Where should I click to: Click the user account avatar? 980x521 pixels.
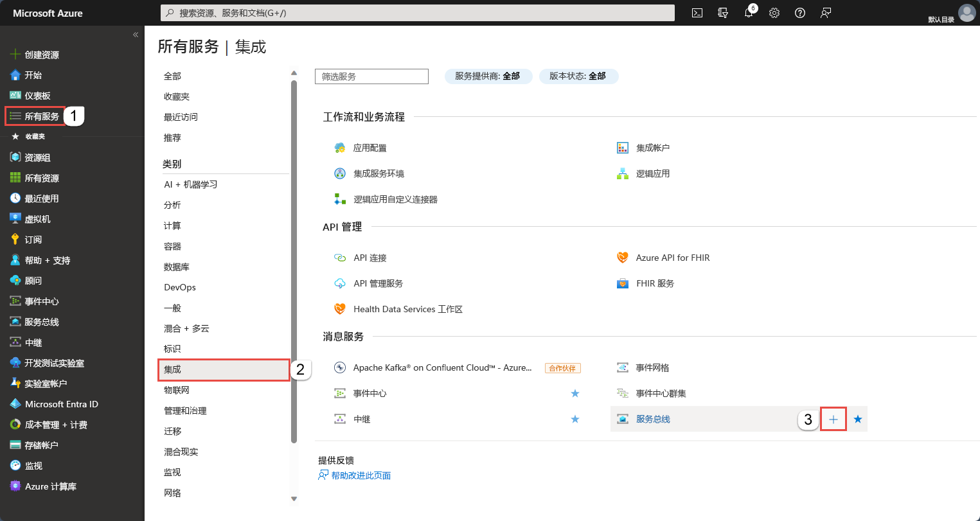click(967, 12)
